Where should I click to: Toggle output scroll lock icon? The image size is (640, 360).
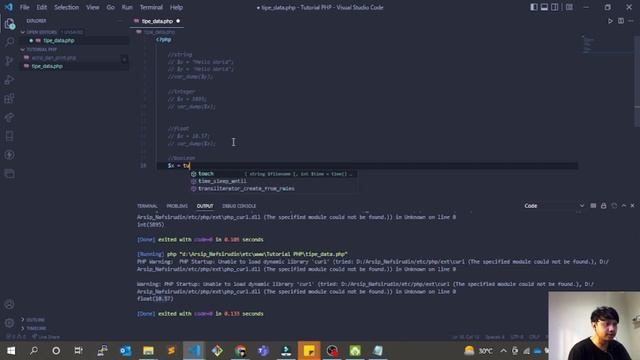(604, 206)
